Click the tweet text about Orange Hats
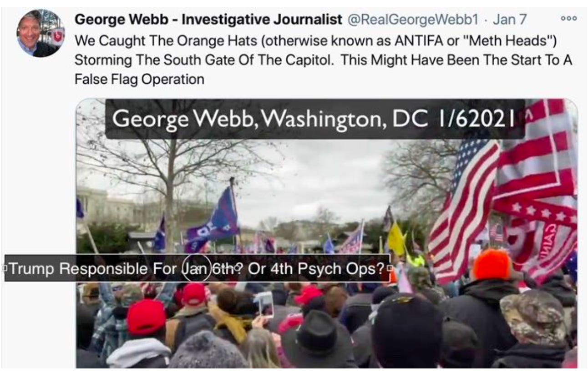 tap(323, 60)
